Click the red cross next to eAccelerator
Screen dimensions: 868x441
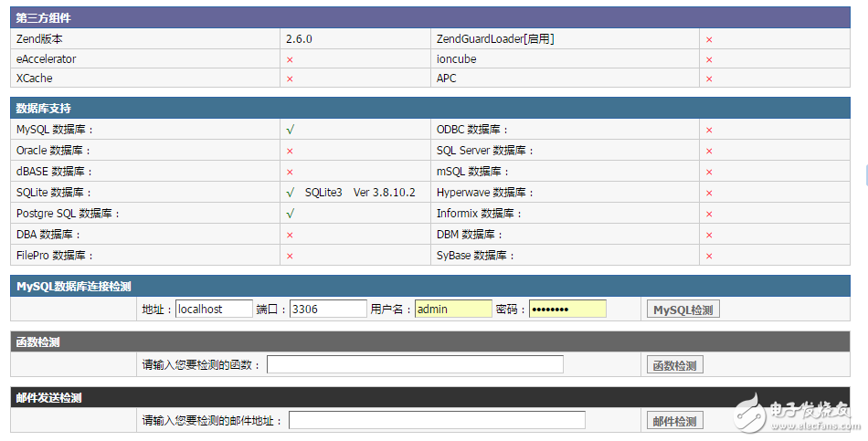(290, 59)
